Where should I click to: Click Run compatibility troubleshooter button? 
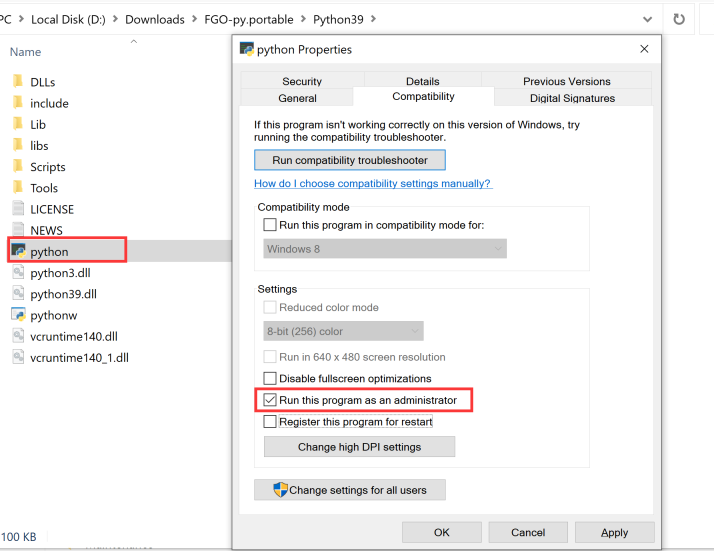pyautogui.click(x=350, y=160)
